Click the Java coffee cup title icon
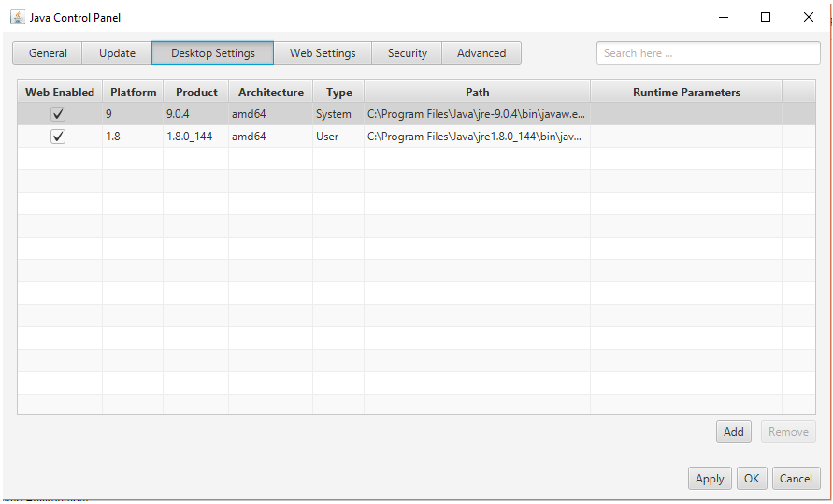Image resolution: width=833 pixels, height=504 pixels. [18, 17]
